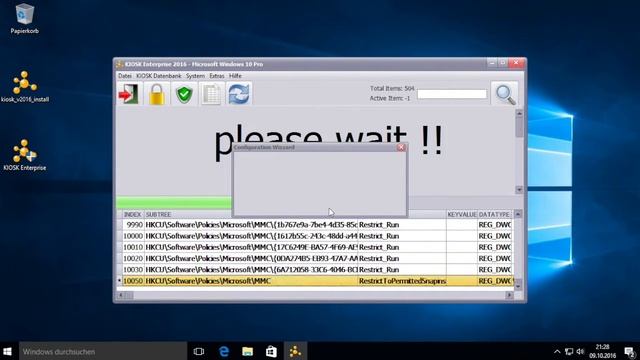Click table vertical scrollbar down arrow

point(518,286)
